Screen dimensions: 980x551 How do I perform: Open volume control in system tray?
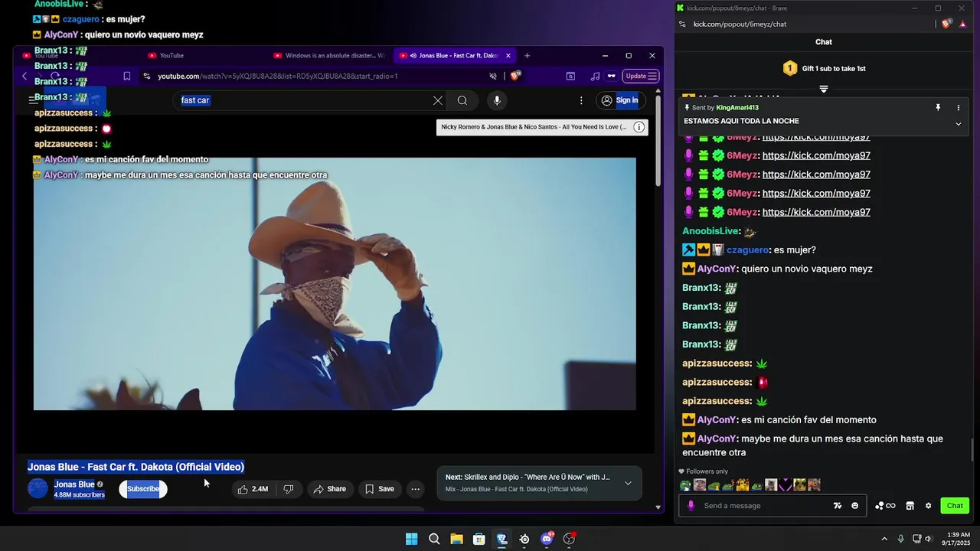click(x=928, y=539)
